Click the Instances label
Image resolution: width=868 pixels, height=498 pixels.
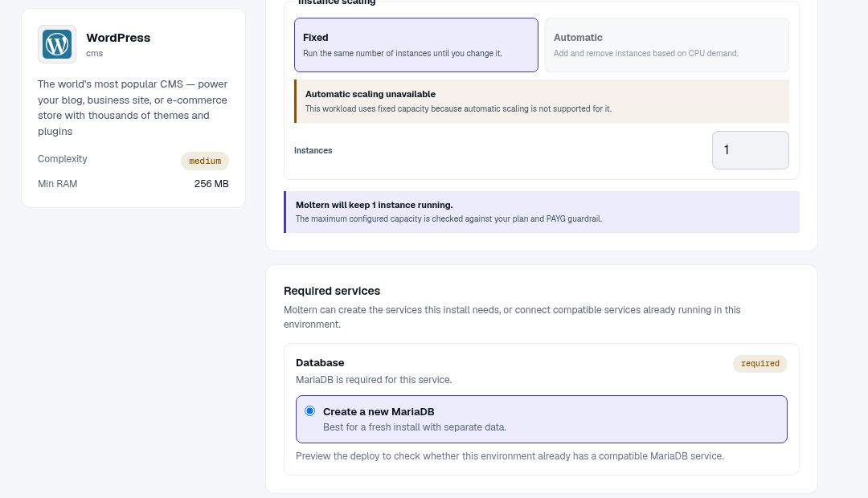pos(313,150)
